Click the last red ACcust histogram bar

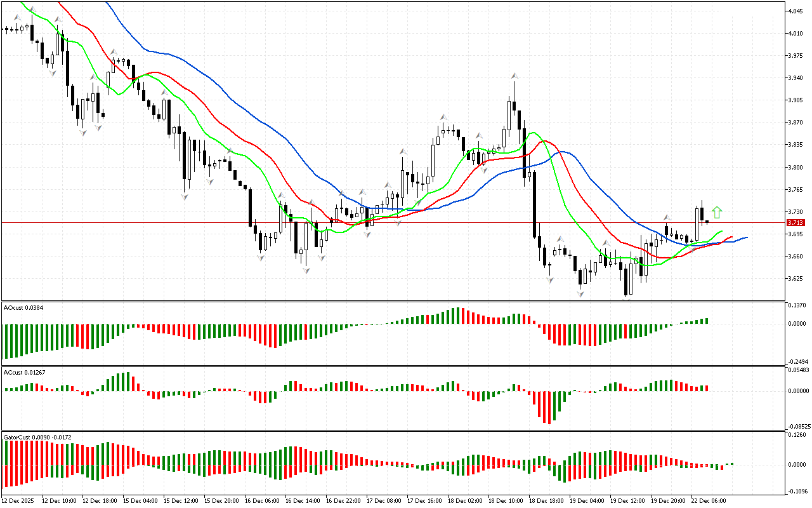tap(705, 387)
